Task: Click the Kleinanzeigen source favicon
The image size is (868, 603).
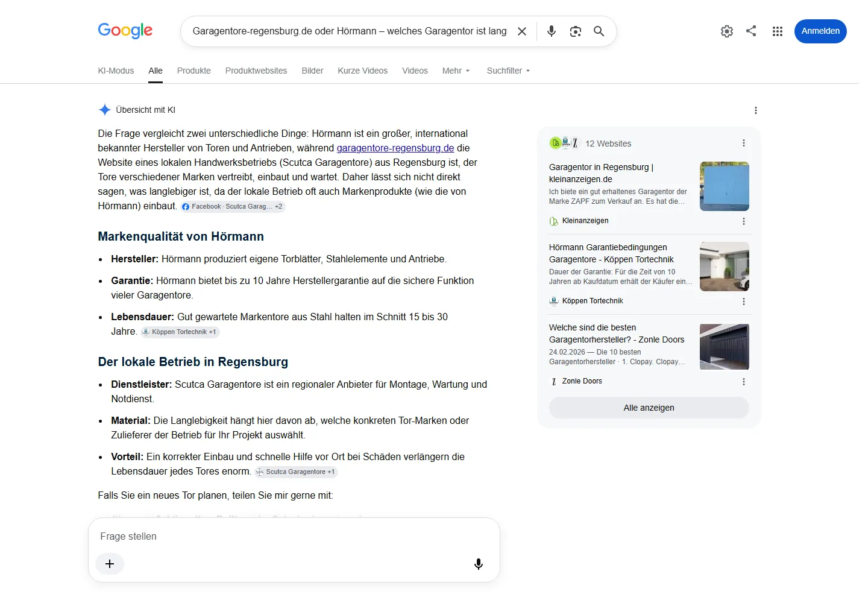Action: pos(554,221)
